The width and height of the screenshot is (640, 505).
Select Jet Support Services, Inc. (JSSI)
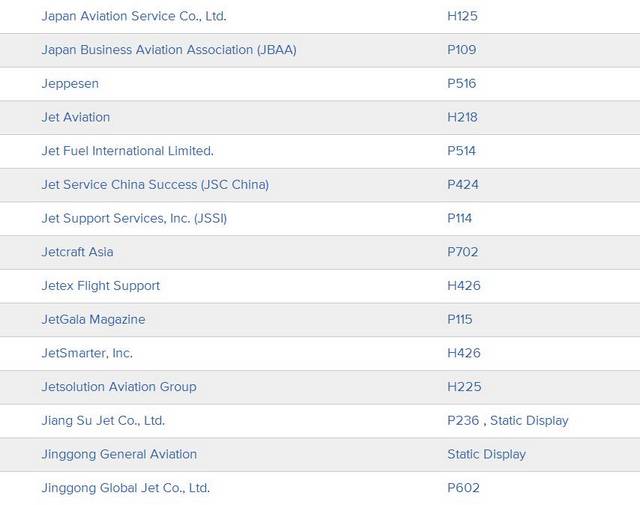click(x=134, y=218)
